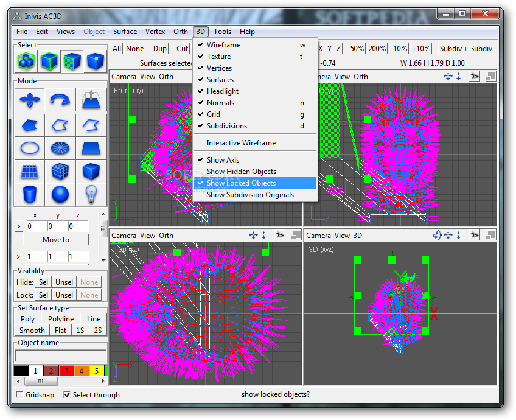The image size is (516, 420).
Task: Expand move-to coordinates with > button
Action: click(19, 226)
